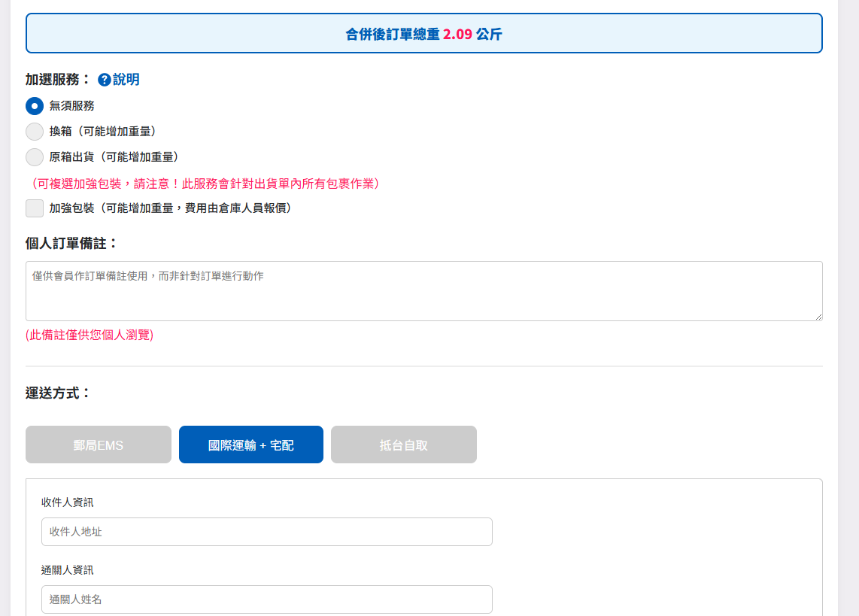Viewport: 859px width, 616px height.
Task: Click the 加強包裝 label text
Action: click(170, 208)
